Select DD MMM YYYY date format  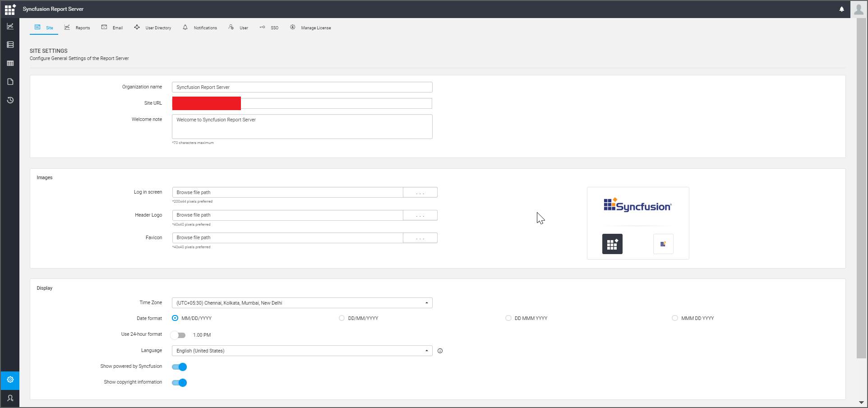(x=508, y=318)
